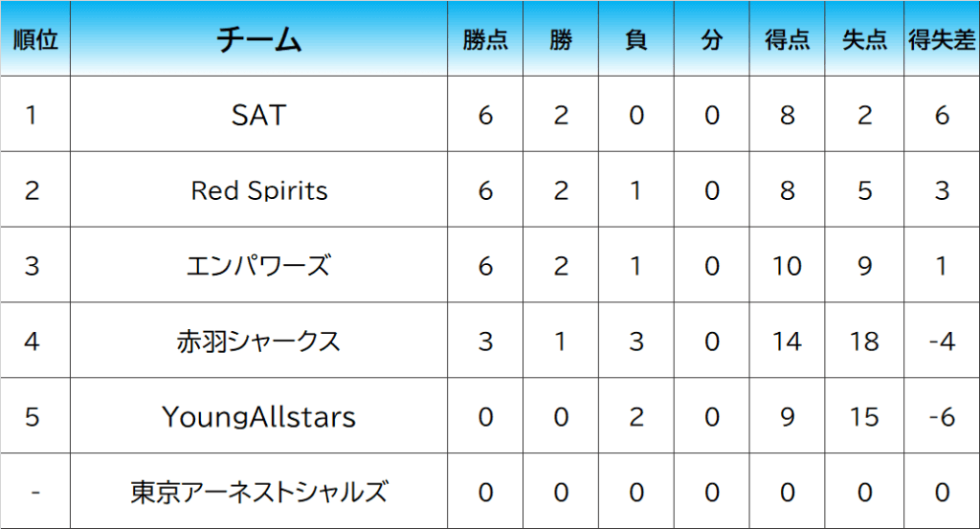Click the 東京アーネストシャルズ team name
Image resolution: width=980 pixels, height=529 pixels.
tap(259, 492)
